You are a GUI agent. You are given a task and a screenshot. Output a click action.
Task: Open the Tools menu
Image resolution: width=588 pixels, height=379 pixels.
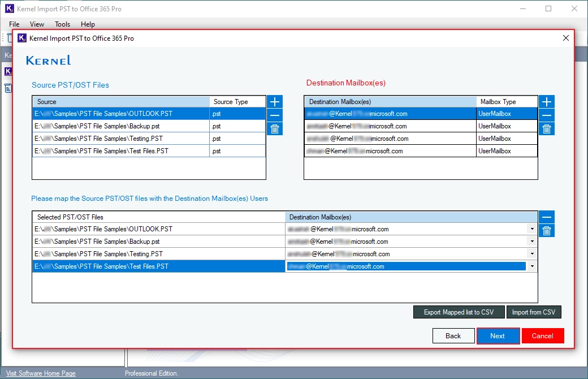click(62, 24)
